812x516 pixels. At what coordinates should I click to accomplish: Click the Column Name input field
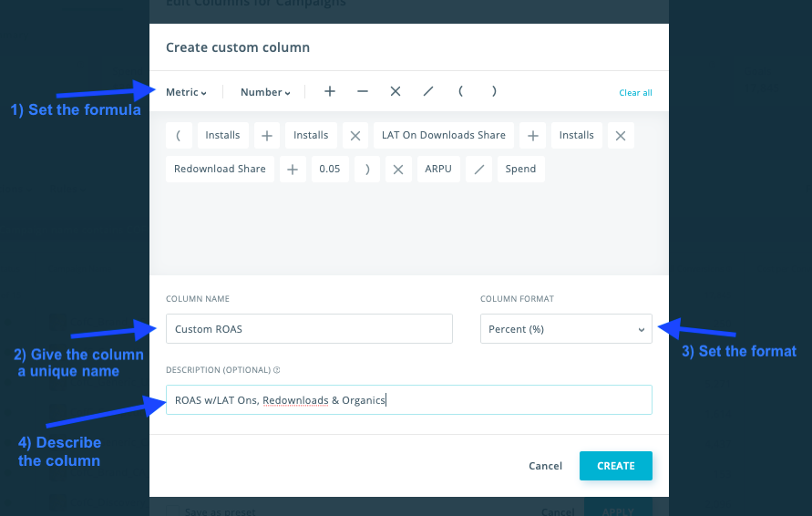(309, 329)
